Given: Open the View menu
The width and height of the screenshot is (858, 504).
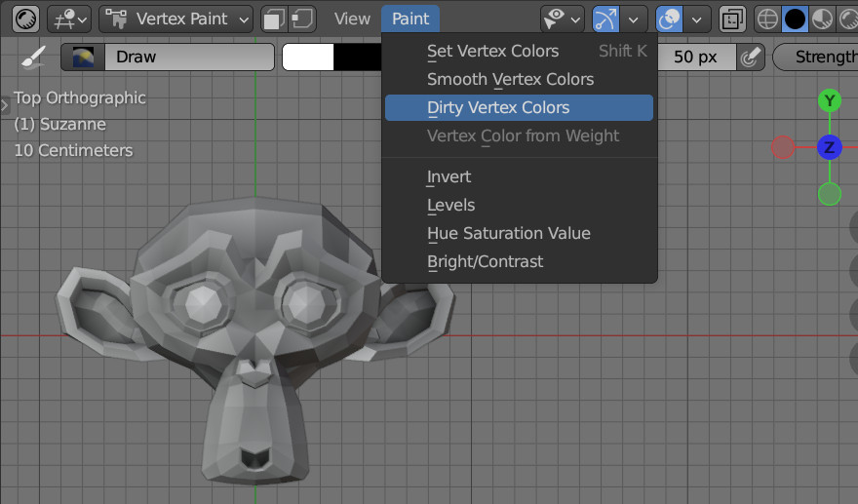Looking at the screenshot, I should (x=352, y=19).
